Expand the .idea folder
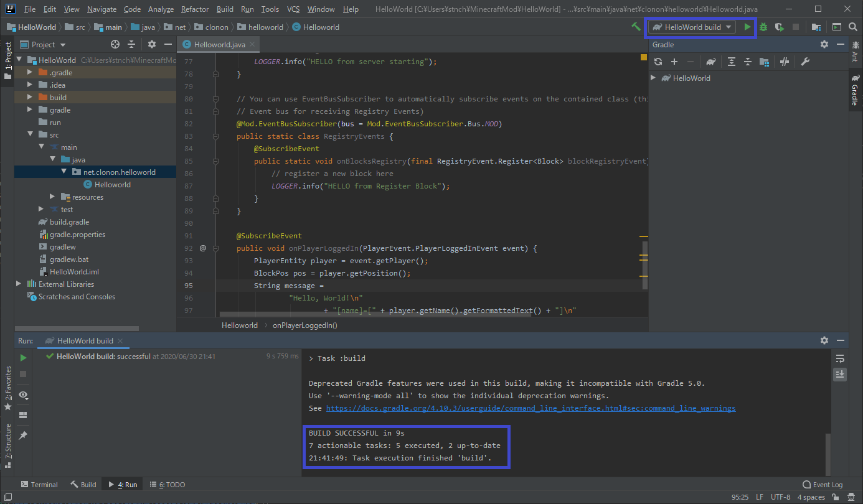This screenshot has height=504, width=863. 29,85
